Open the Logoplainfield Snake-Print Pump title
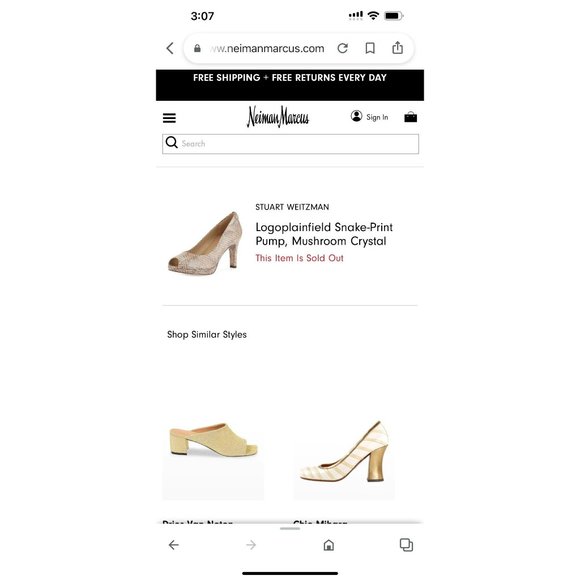The height and width of the screenshot is (580, 580). (324, 234)
